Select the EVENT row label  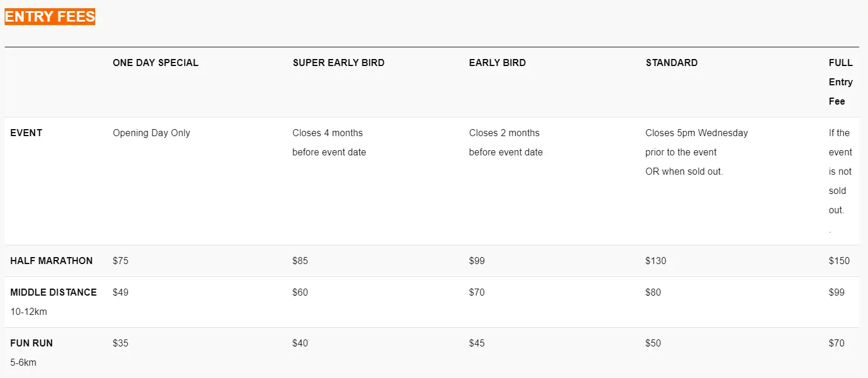[26, 133]
